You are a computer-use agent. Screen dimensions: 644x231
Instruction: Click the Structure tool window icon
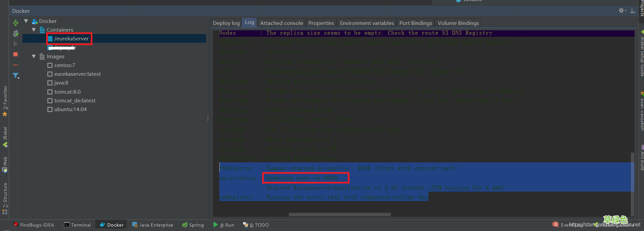pyautogui.click(x=5, y=212)
